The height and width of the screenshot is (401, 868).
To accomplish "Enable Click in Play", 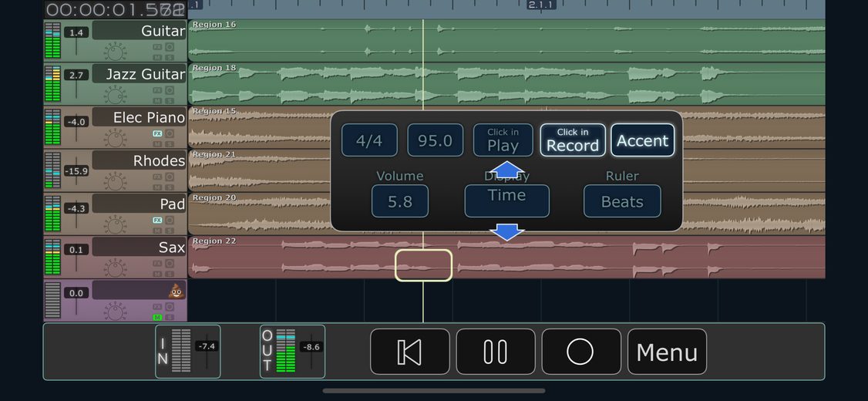I will tap(503, 140).
